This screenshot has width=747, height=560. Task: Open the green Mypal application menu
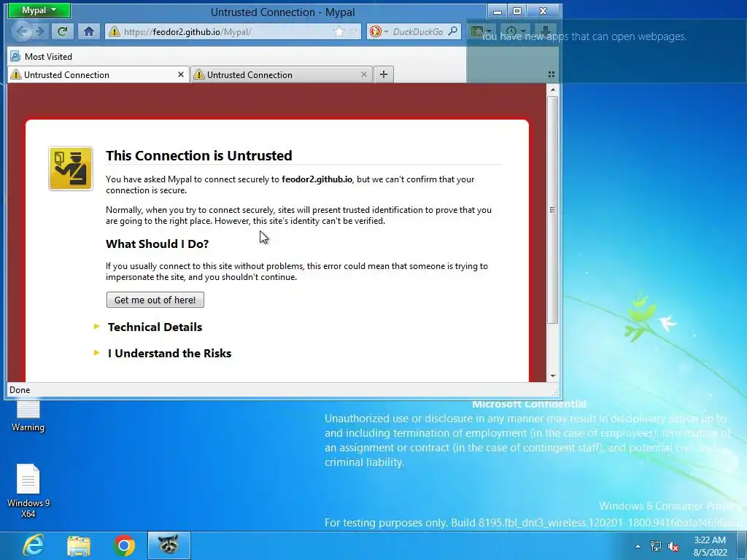39,10
